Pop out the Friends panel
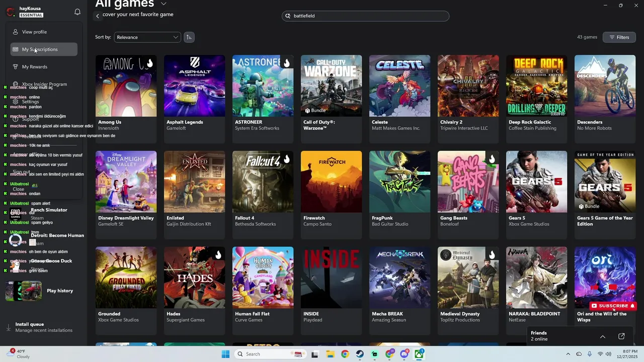Screen dimensions: 644x362 621,336
